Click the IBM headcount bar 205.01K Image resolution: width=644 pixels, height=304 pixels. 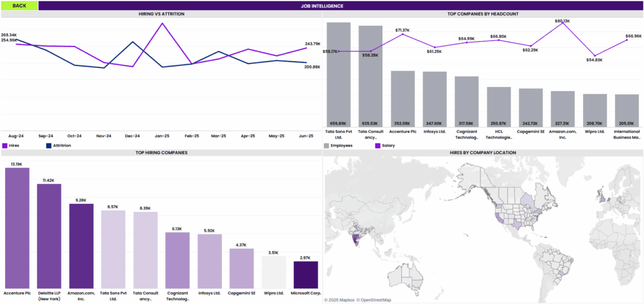point(627,111)
